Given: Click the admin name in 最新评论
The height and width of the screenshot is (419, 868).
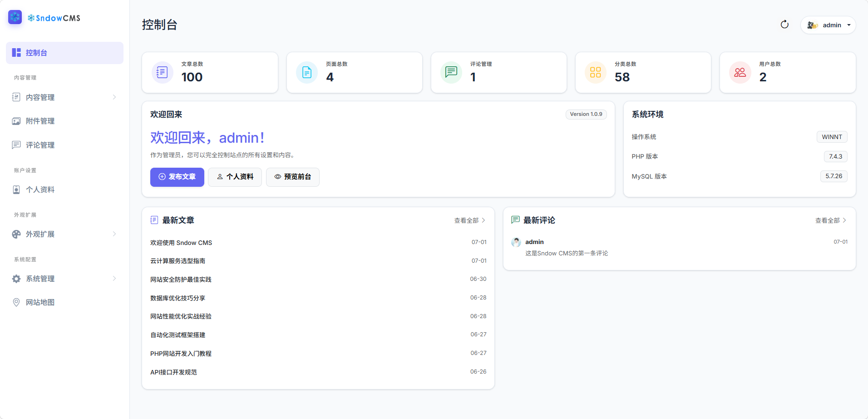Looking at the screenshot, I should click(x=534, y=242).
